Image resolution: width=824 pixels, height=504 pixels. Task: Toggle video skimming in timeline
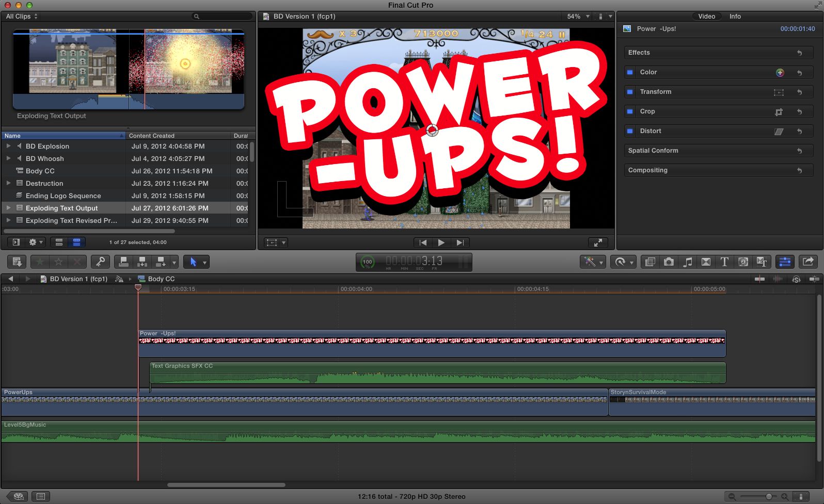759,279
